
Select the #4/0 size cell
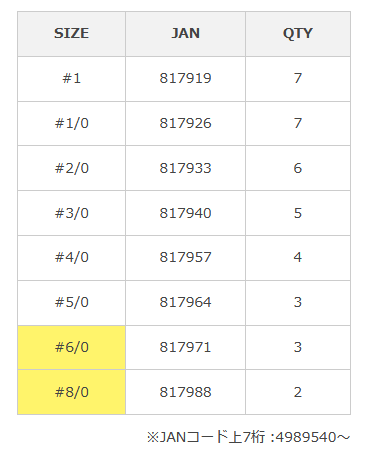tap(71, 258)
